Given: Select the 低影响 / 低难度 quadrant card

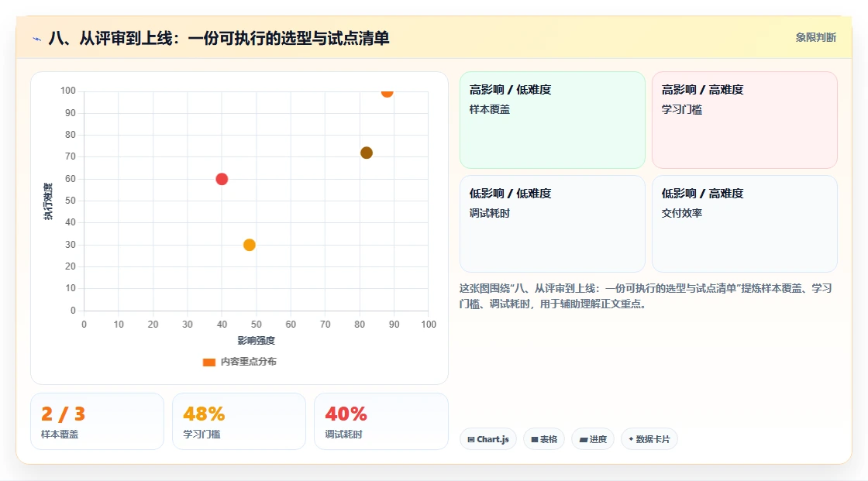Looking at the screenshot, I should (x=553, y=224).
